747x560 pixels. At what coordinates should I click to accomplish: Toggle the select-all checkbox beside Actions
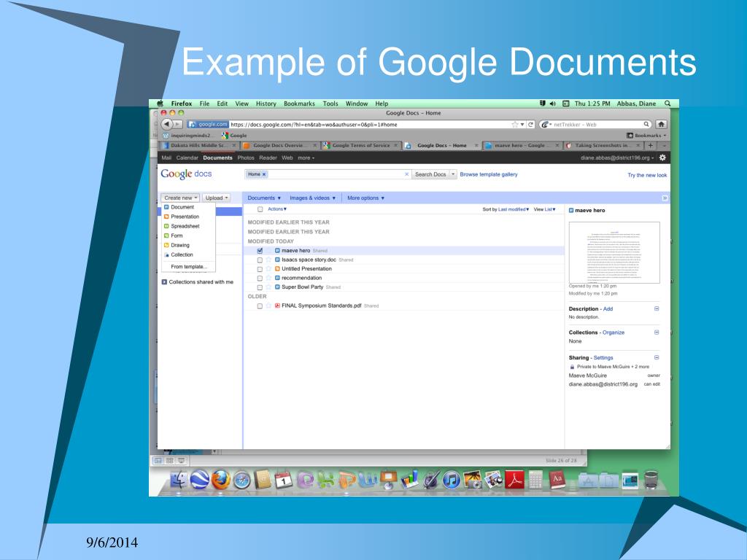pos(260,209)
